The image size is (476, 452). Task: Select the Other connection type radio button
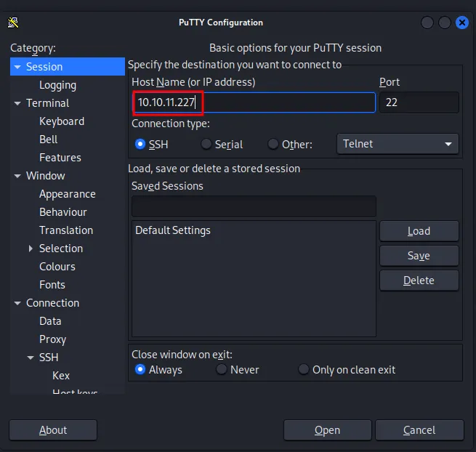(273, 144)
